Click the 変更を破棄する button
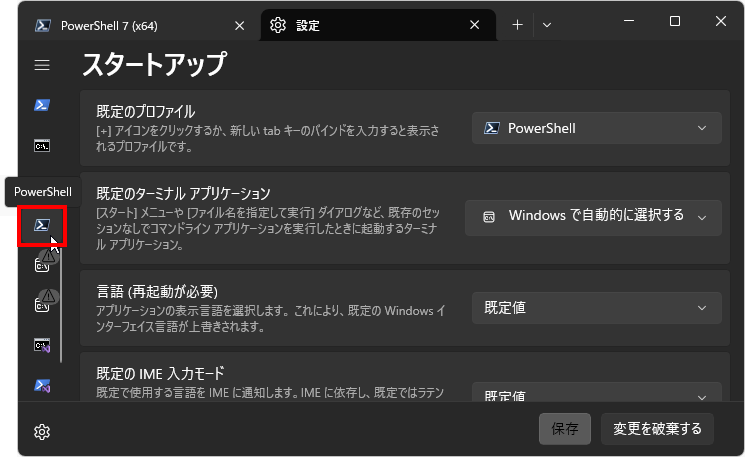745x457 pixels. coord(657,429)
